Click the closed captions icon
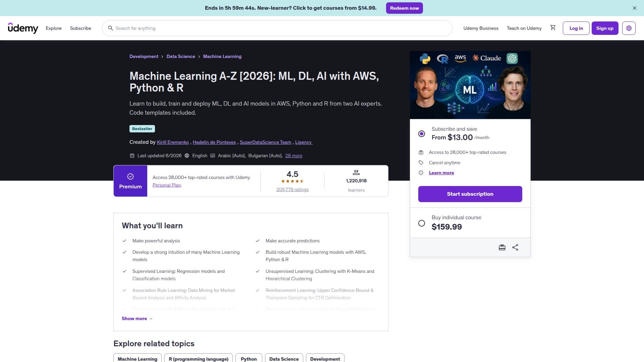This screenshot has height=362, width=644. pyautogui.click(x=213, y=156)
